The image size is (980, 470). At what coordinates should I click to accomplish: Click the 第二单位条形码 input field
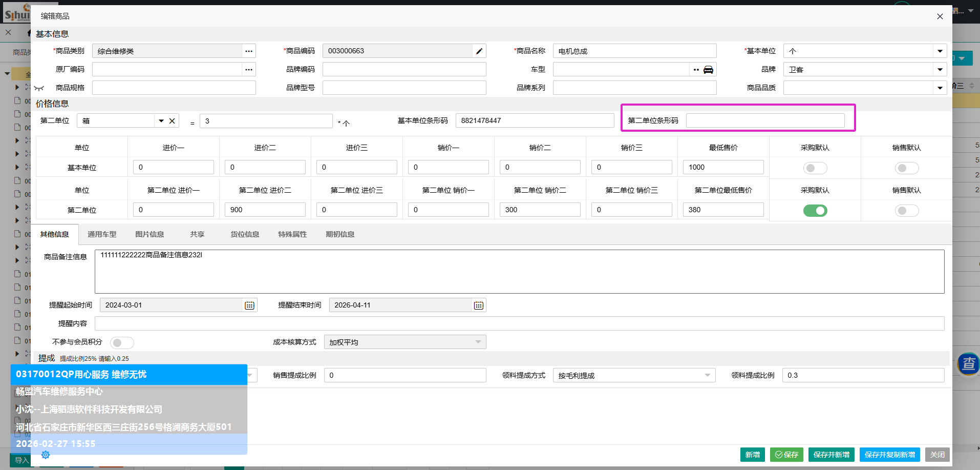point(765,121)
